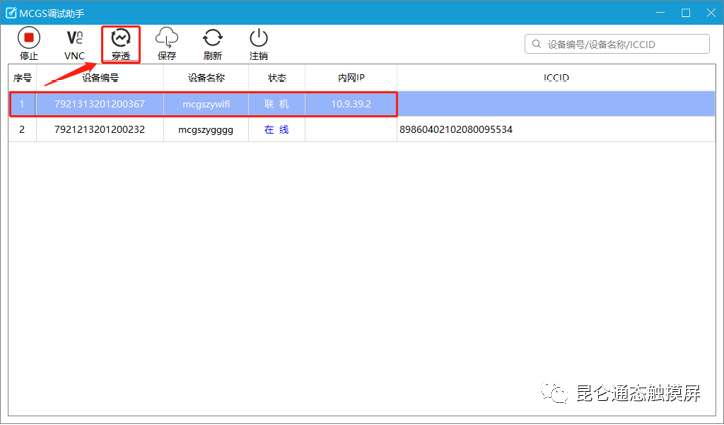The height and width of the screenshot is (425, 724).
Task: Sort by 设备编号 column header
Action: point(100,78)
